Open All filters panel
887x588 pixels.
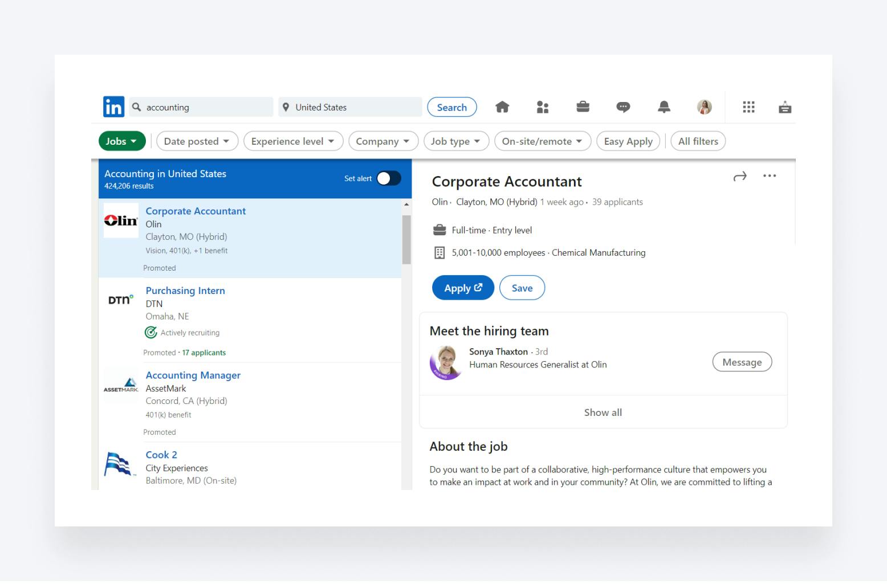tap(698, 141)
